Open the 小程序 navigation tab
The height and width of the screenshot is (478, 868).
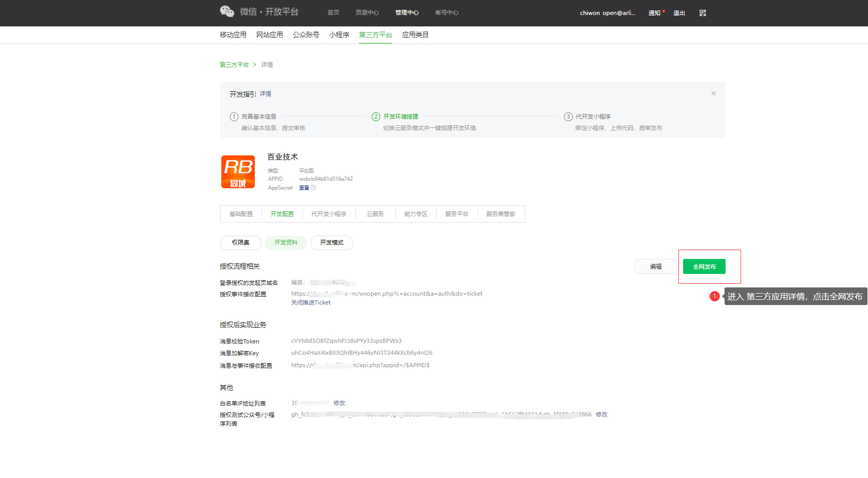tap(339, 35)
